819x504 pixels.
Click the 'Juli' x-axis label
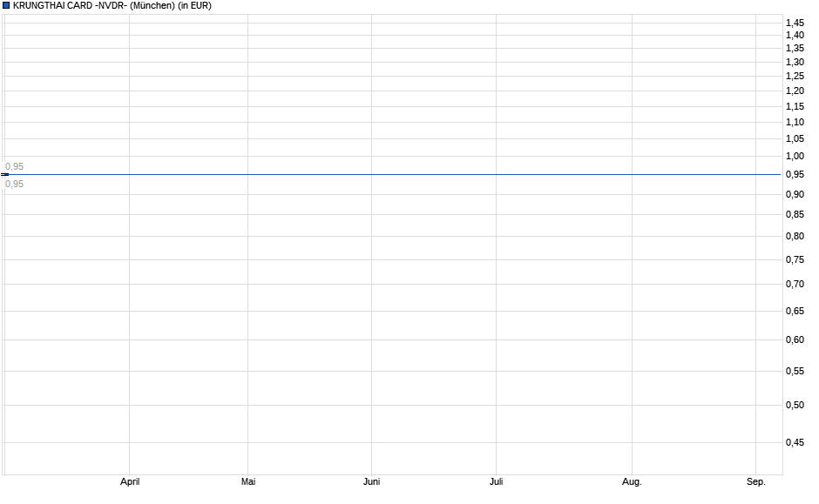(497, 481)
